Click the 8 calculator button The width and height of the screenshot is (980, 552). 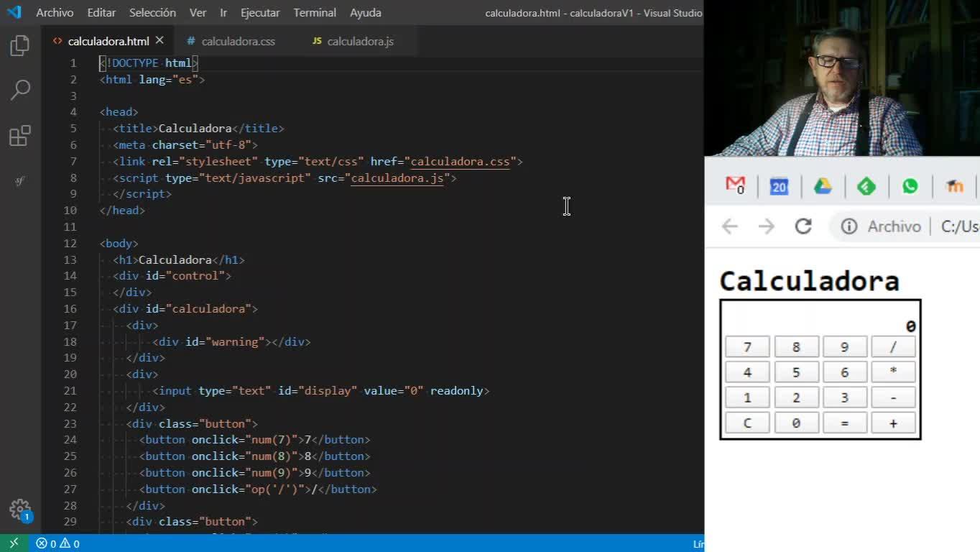[796, 347]
